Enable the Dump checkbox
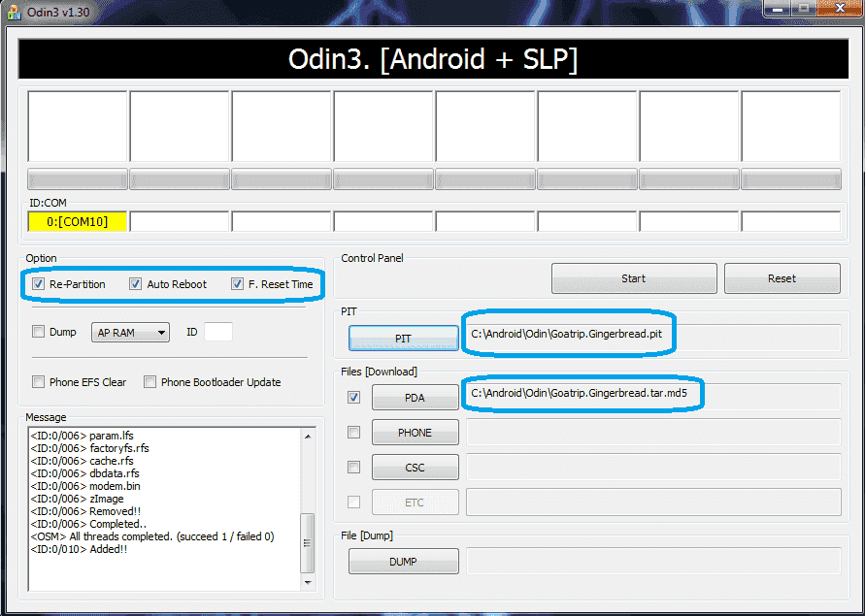 pyautogui.click(x=38, y=332)
